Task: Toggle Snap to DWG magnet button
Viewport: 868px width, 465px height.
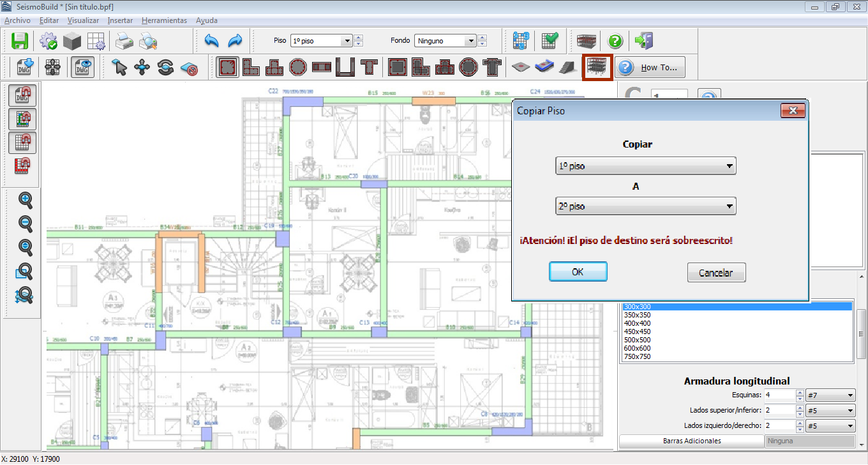Action: click(22, 96)
